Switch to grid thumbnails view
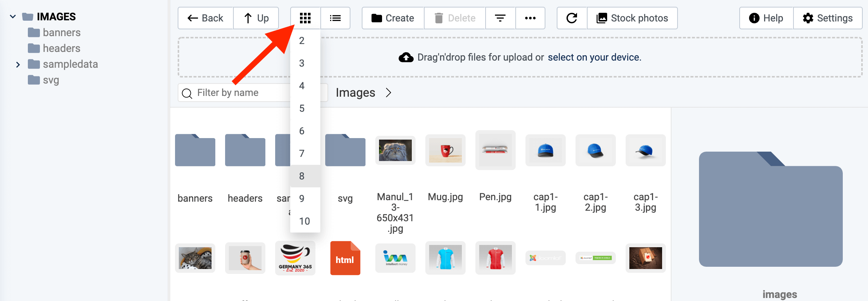Image resolution: width=868 pixels, height=301 pixels. pyautogui.click(x=305, y=18)
